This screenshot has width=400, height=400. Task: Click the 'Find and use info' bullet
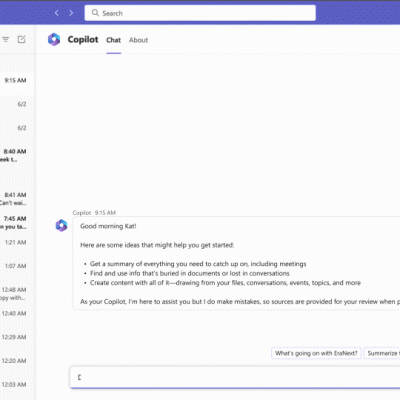pos(189,273)
